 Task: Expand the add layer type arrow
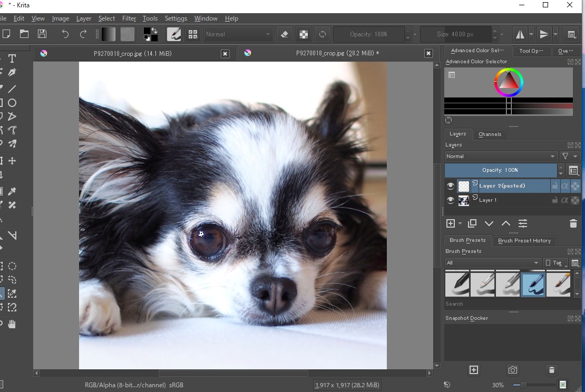coord(460,223)
